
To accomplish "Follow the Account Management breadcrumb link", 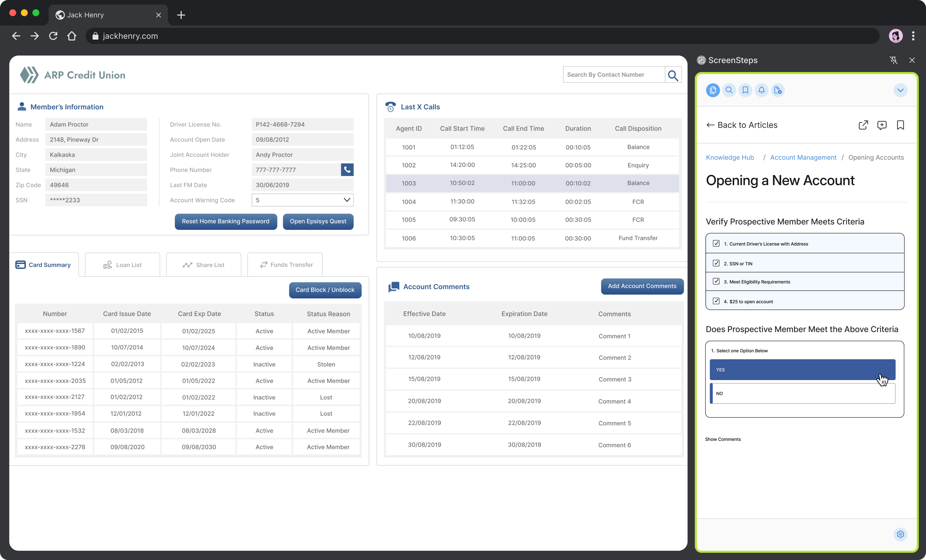I will pos(803,157).
